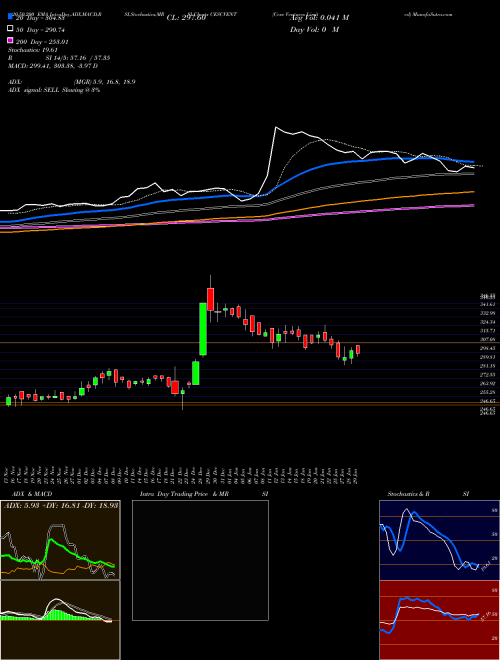The height and width of the screenshot is (660, 500).
Task: Click the tall red candle at the price peak
Action: pos(210,299)
